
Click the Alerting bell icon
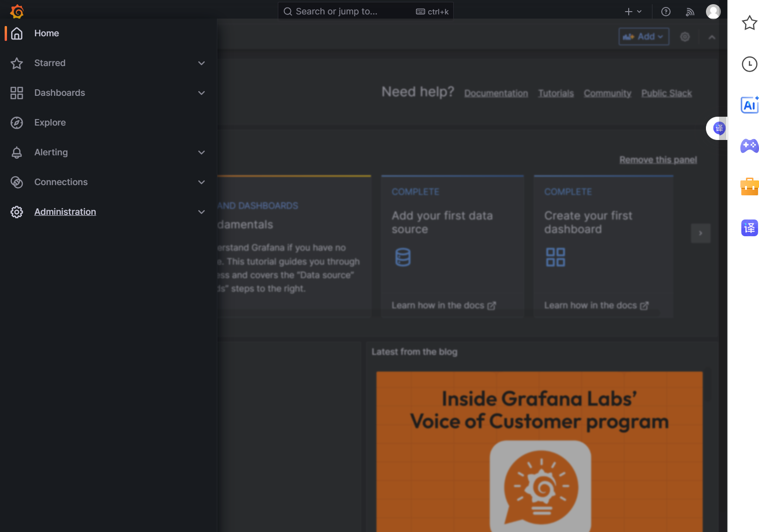point(17,153)
